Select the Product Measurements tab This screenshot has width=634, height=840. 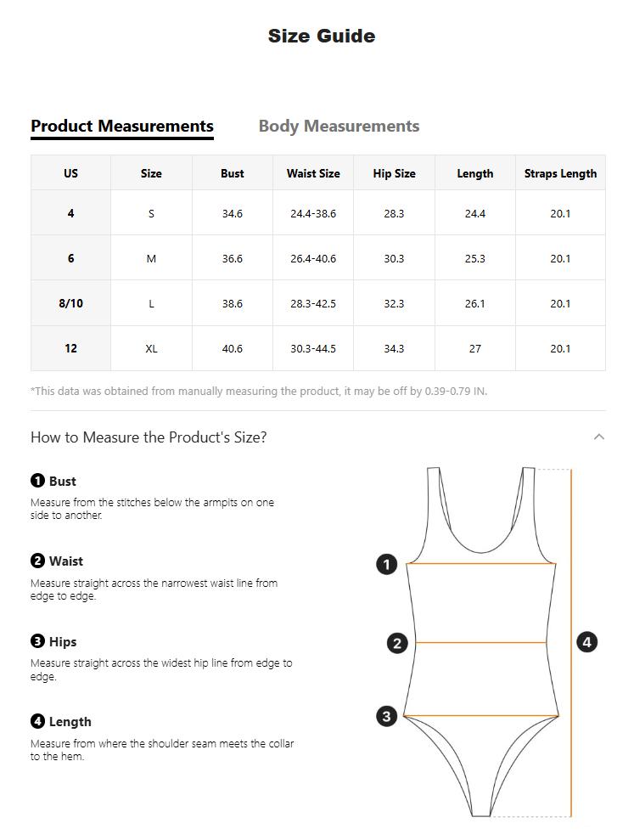pyautogui.click(x=122, y=127)
